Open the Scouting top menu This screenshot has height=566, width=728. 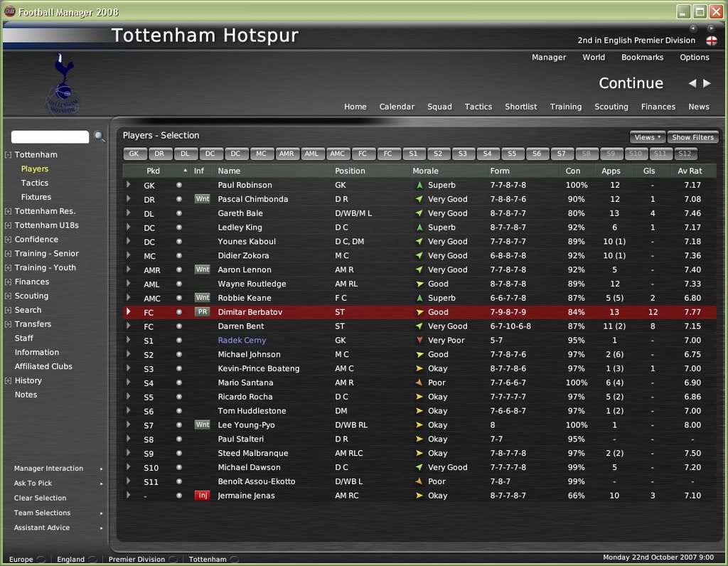[611, 107]
